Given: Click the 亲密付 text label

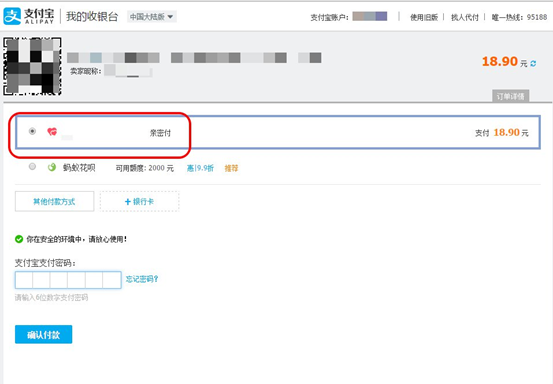Looking at the screenshot, I should (x=160, y=133).
